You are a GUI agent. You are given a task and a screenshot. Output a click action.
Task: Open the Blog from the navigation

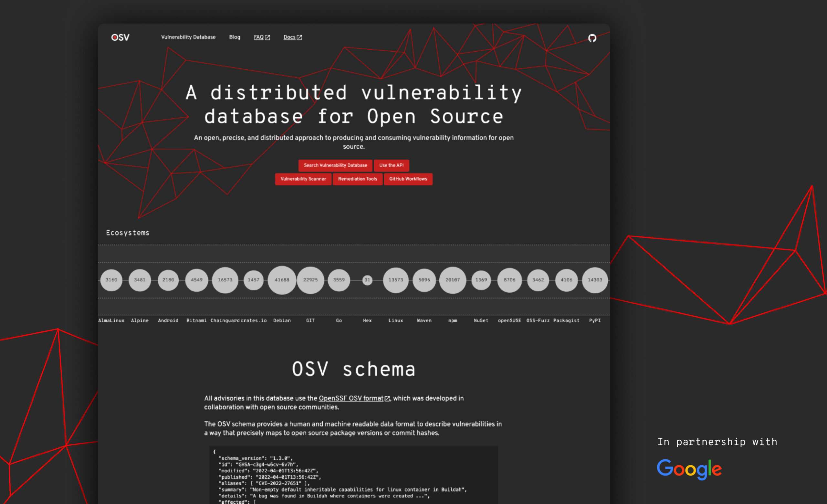(x=234, y=37)
